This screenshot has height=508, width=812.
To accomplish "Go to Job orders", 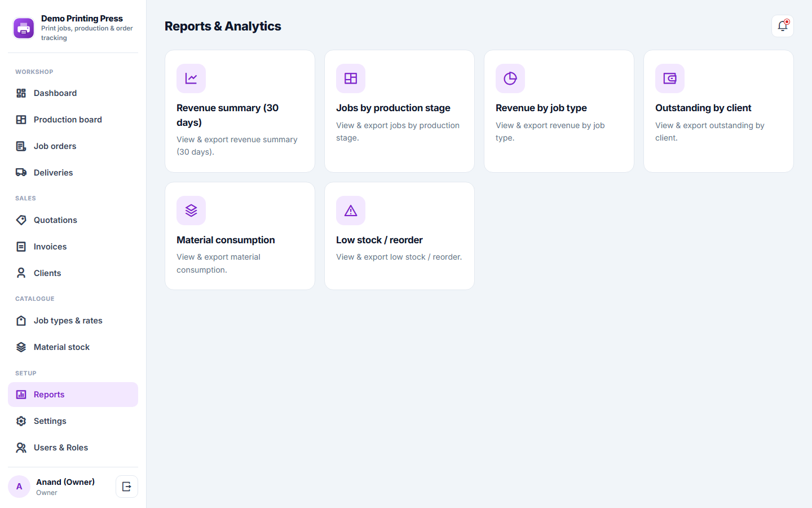I will point(73,146).
